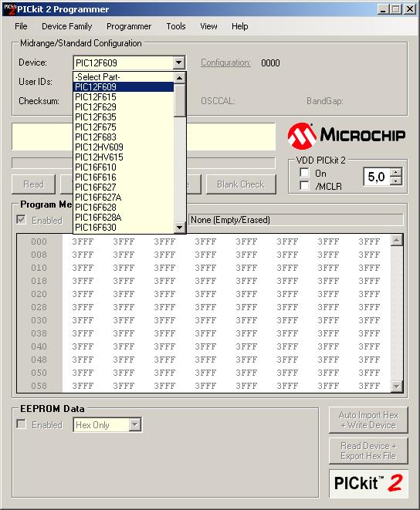Click the VDD voltage value field
The height and width of the screenshot is (510, 420).
376,177
